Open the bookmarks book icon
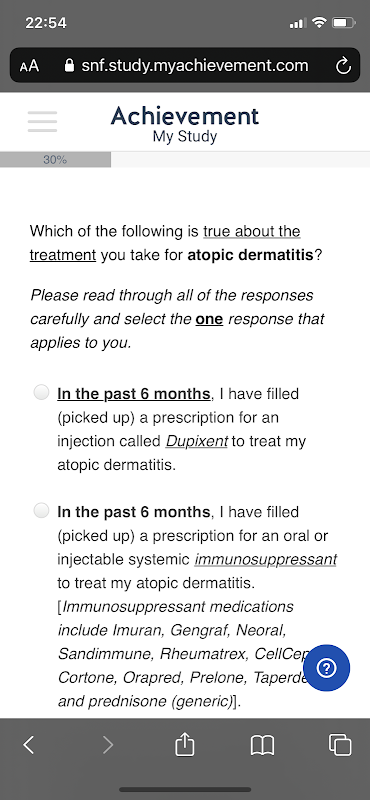The height and width of the screenshot is (800, 370). [x=263, y=745]
